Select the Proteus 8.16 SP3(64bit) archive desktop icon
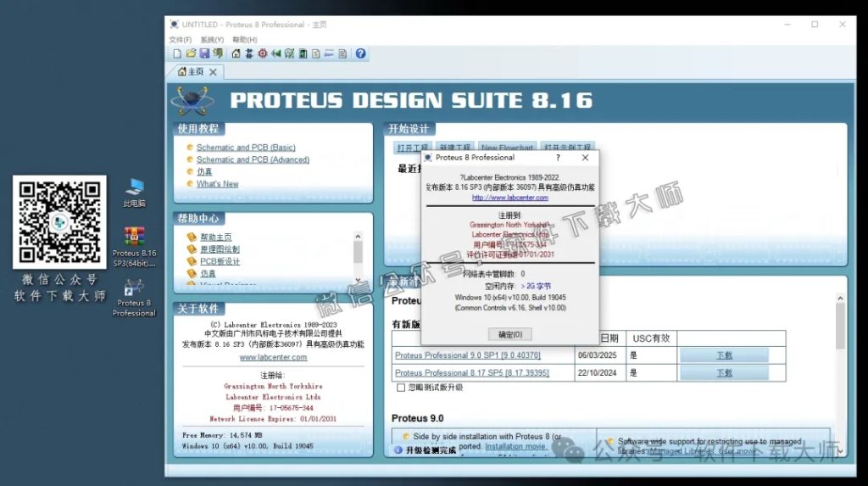The width and height of the screenshot is (868, 486). tap(135, 247)
